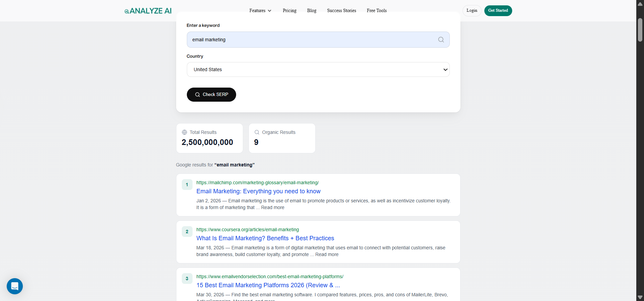The image size is (644, 301).
Task: Click the Features chevron arrow
Action: click(x=270, y=11)
